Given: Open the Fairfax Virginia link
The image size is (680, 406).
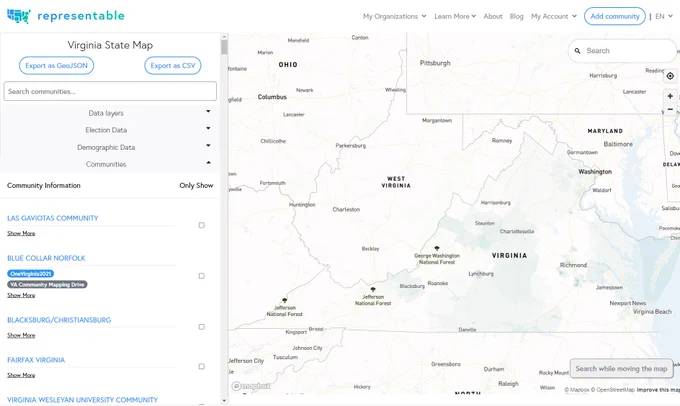Looking at the screenshot, I should click(36, 360).
